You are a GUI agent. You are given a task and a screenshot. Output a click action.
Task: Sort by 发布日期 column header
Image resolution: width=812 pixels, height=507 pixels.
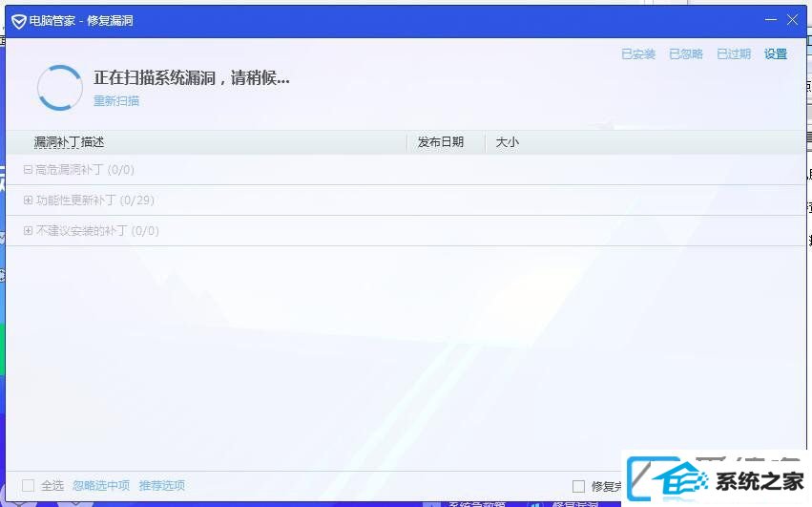[x=440, y=142]
